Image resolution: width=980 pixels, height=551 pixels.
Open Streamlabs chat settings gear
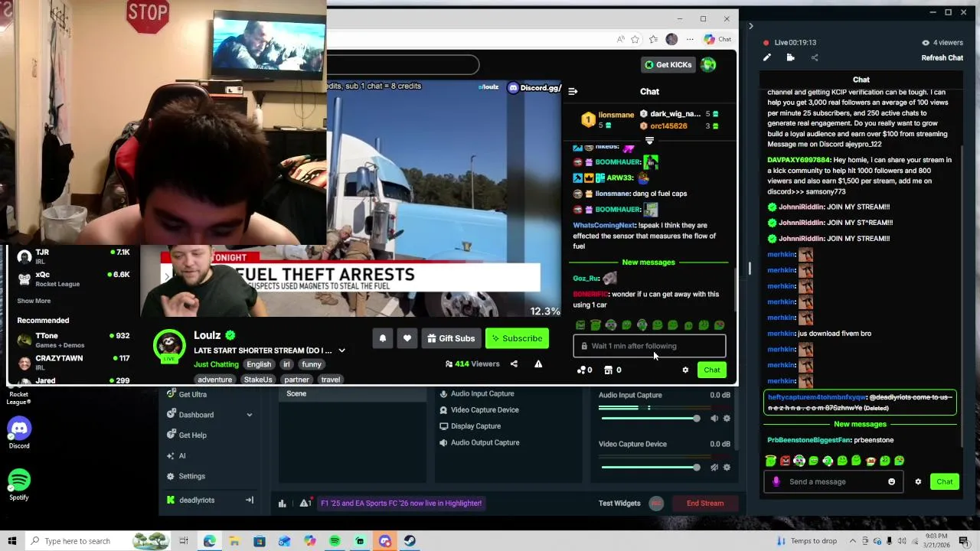coord(918,482)
